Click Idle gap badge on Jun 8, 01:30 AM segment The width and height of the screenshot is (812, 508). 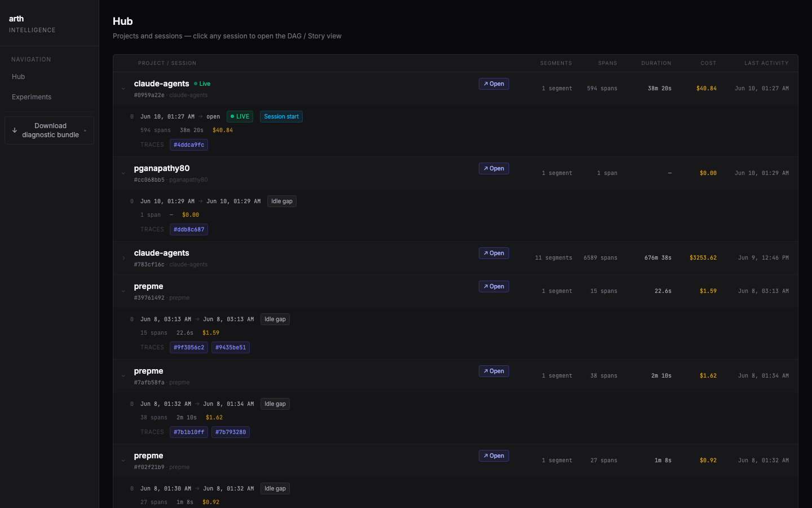(275, 489)
